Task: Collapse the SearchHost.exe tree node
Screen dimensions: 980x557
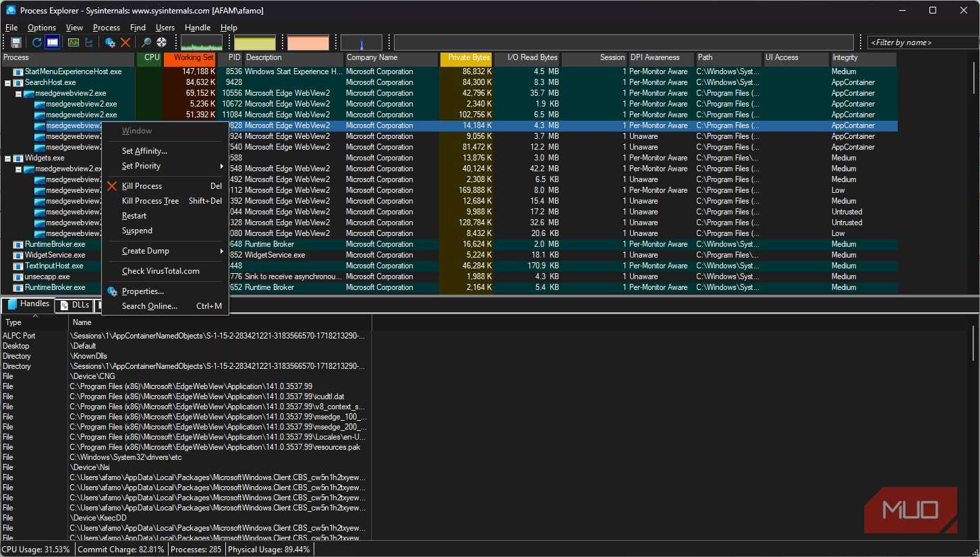Action: [x=7, y=82]
